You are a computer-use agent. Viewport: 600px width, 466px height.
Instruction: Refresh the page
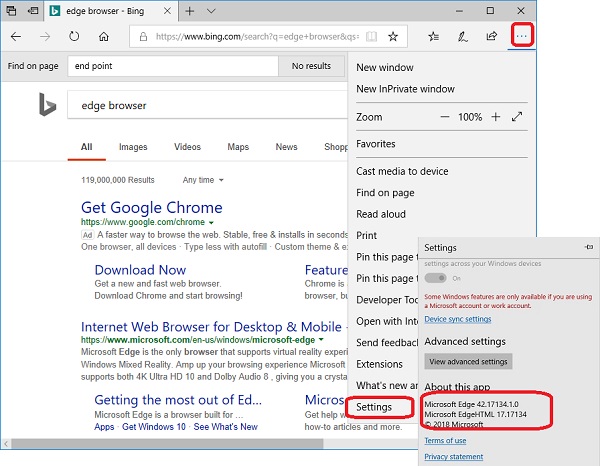(74, 36)
